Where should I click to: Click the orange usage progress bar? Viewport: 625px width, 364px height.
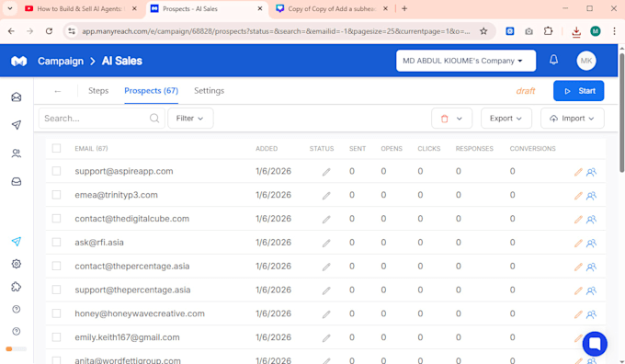click(x=16, y=349)
